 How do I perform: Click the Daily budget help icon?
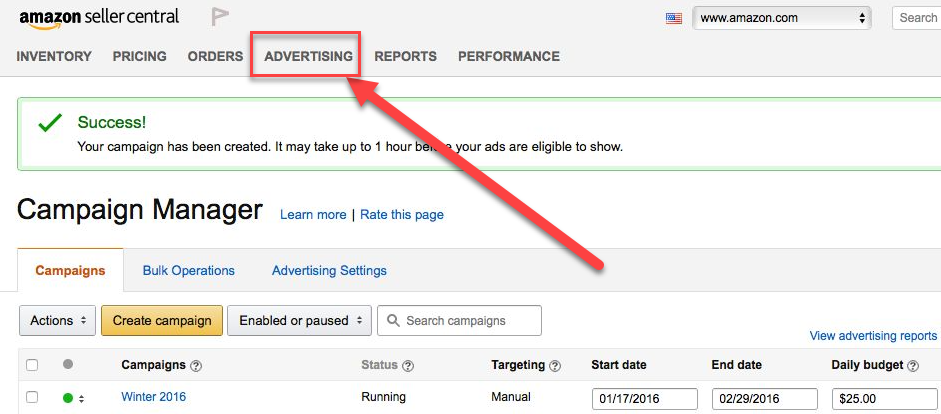coord(913,366)
